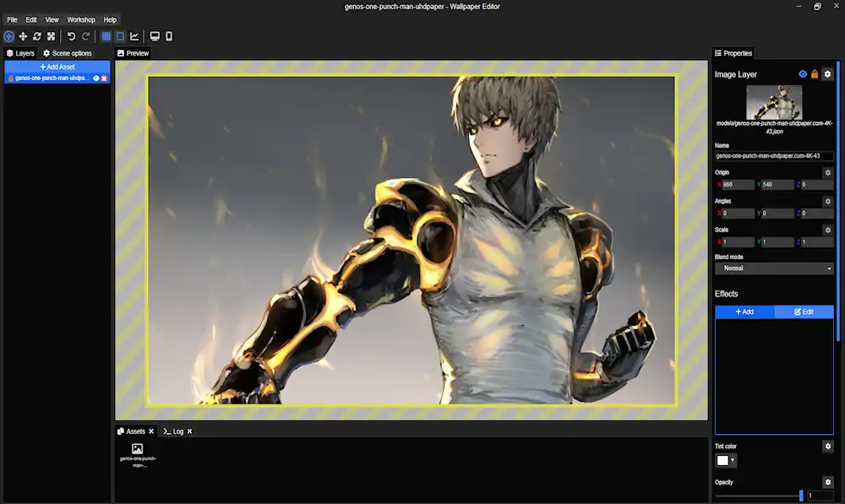Open the white Tint color swatch

tap(722, 460)
